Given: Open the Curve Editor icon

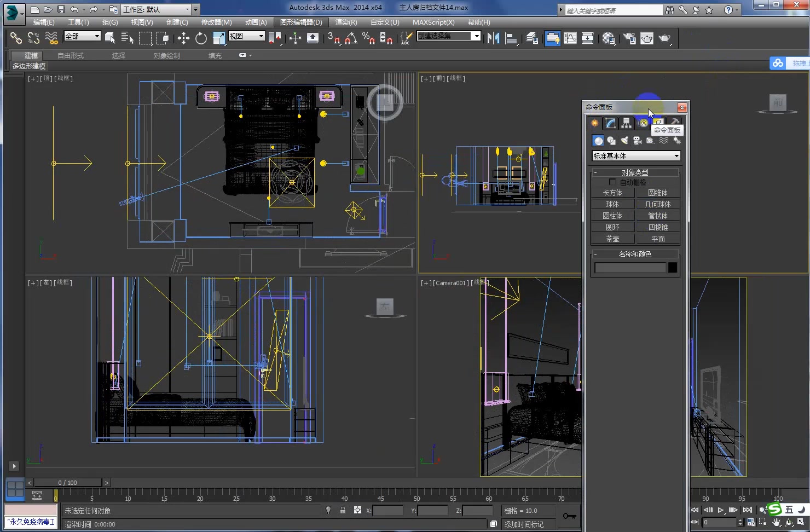Looking at the screenshot, I should pyautogui.click(x=570, y=38).
